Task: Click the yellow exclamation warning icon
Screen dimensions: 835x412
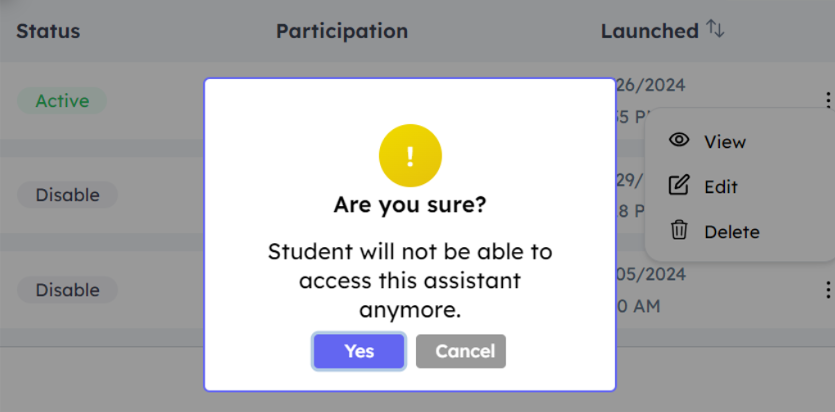Action: (410, 156)
